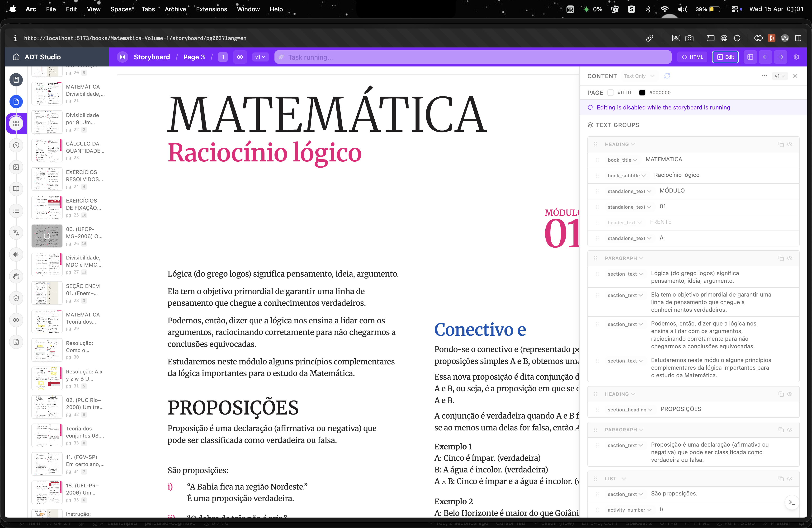Duplicate the first HEADING group with copy icon
Image resolution: width=812 pixels, height=528 pixels.
781,144
